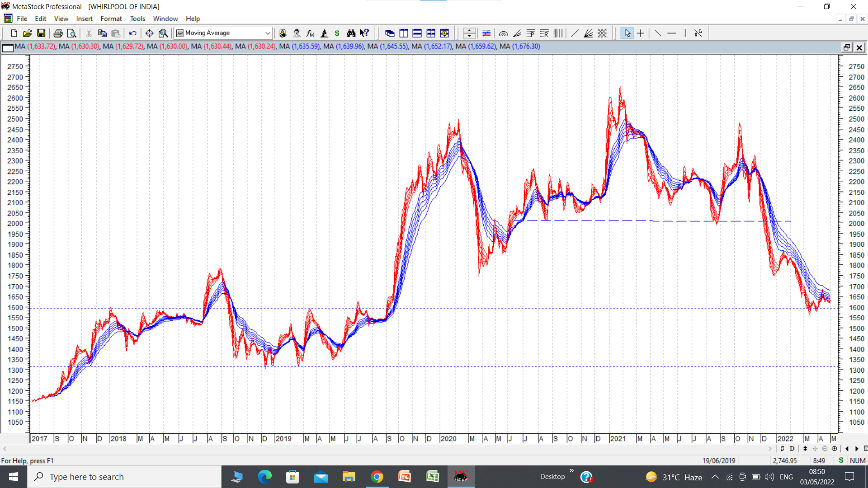
Task: Click the price scale stepper control
Action: 469,33
